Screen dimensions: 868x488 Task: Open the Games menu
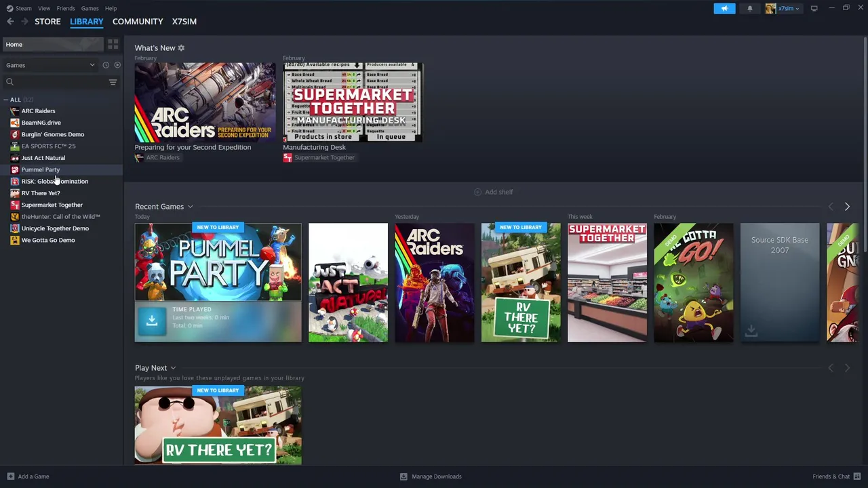point(90,8)
